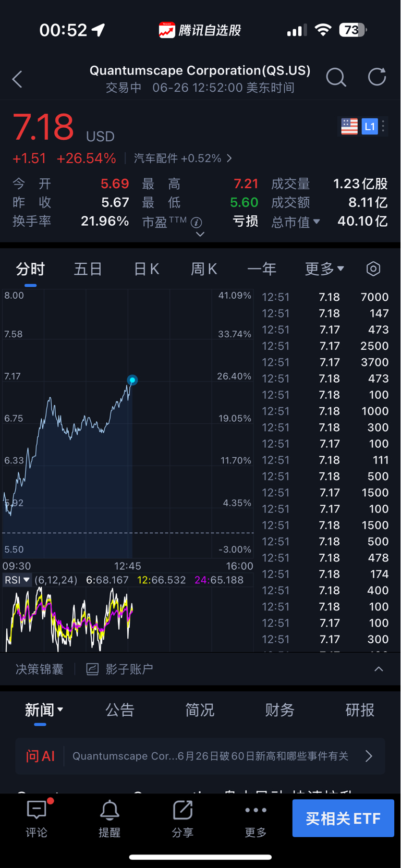Open the search magnifier icon

click(336, 78)
